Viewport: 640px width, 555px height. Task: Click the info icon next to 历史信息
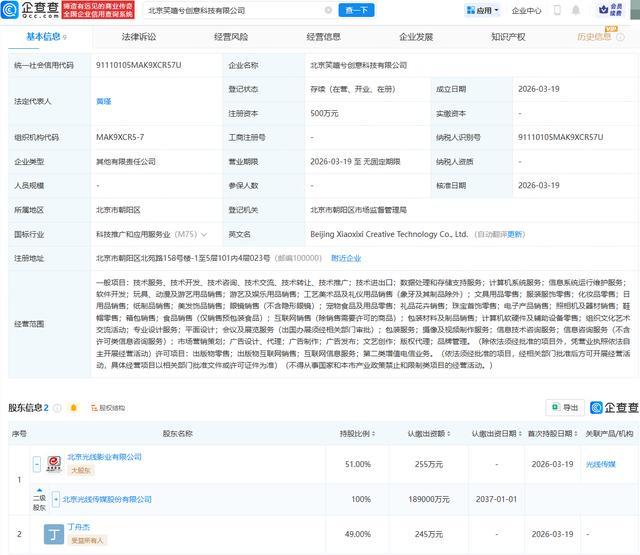[x=620, y=37]
